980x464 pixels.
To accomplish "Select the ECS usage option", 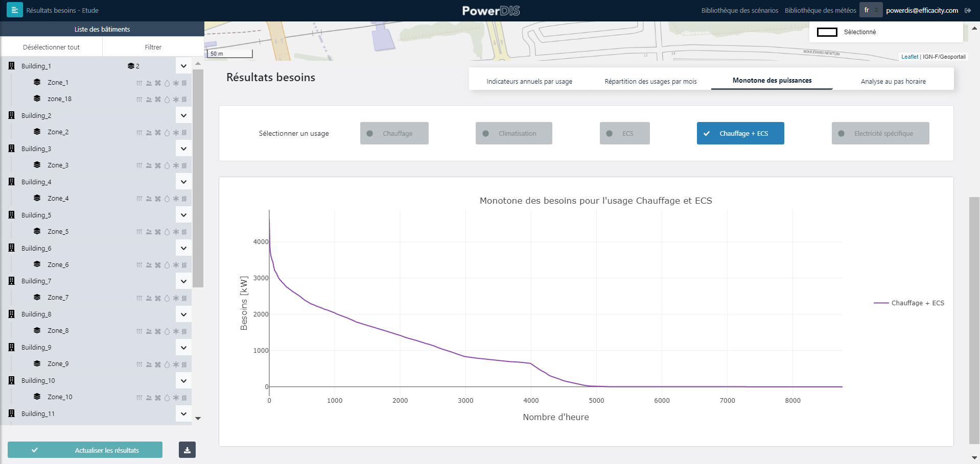I will 624,133.
